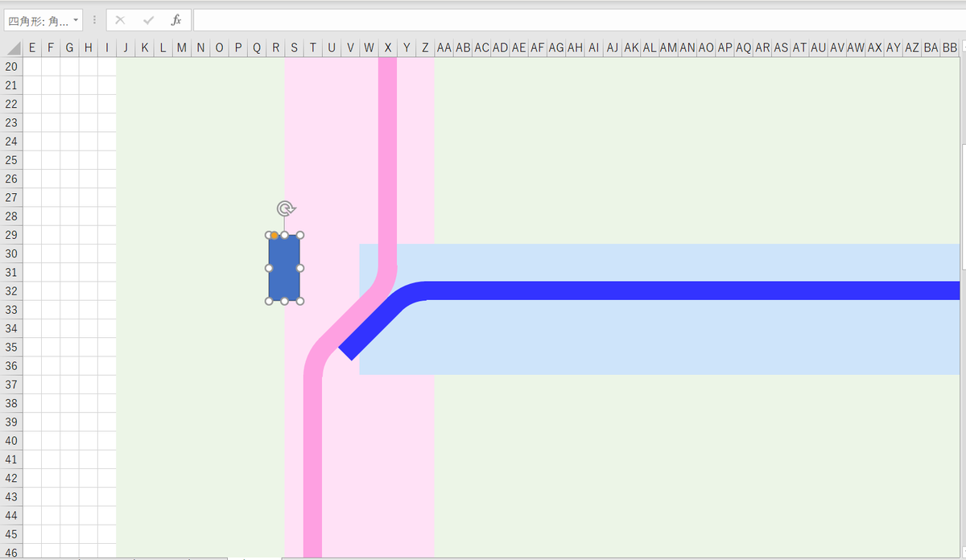Select column Q header
Screen dimensions: 966x560
click(257, 48)
